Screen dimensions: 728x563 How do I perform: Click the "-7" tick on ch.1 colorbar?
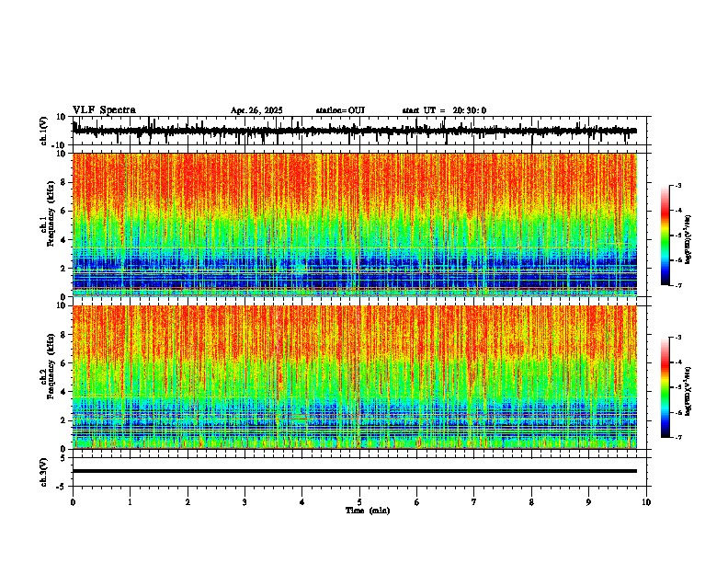point(678,285)
